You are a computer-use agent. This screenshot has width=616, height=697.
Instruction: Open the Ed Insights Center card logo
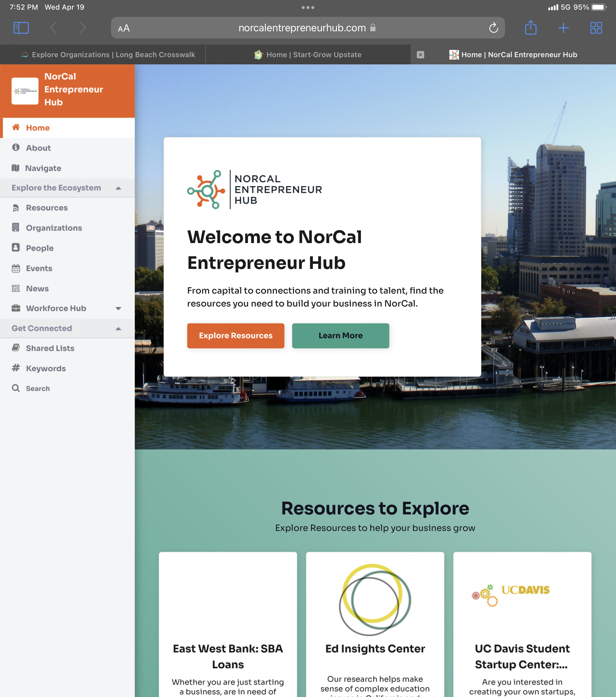(x=375, y=600)
